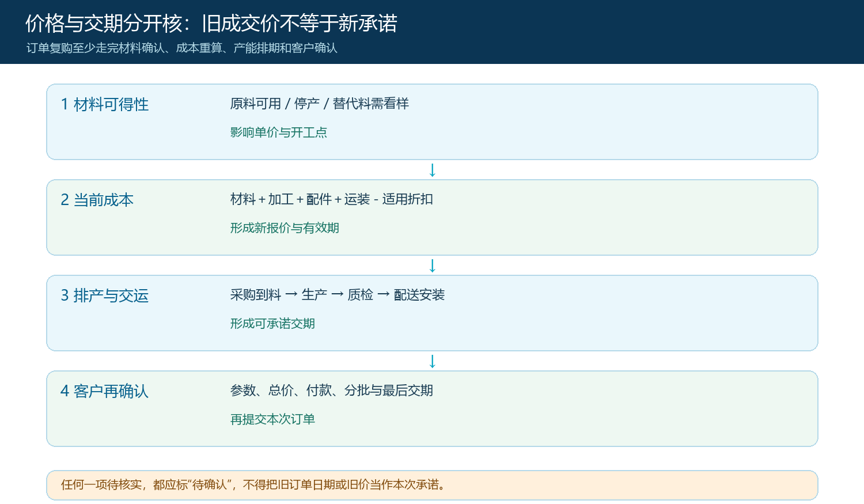
Task: Click the heading 1 材料可得性
Action: point(105,105)
